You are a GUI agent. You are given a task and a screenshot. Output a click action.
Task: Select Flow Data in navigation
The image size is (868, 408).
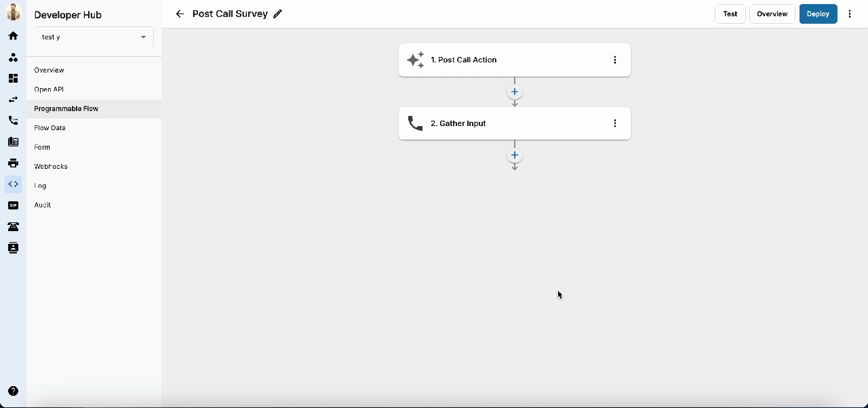point(50,127)
